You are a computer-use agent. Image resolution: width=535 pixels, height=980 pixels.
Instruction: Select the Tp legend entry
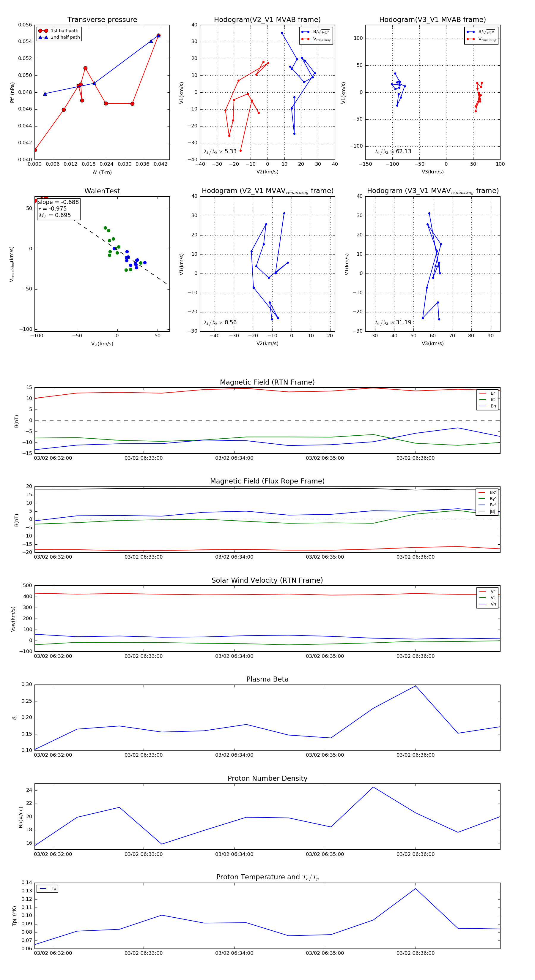coord(48,889)
